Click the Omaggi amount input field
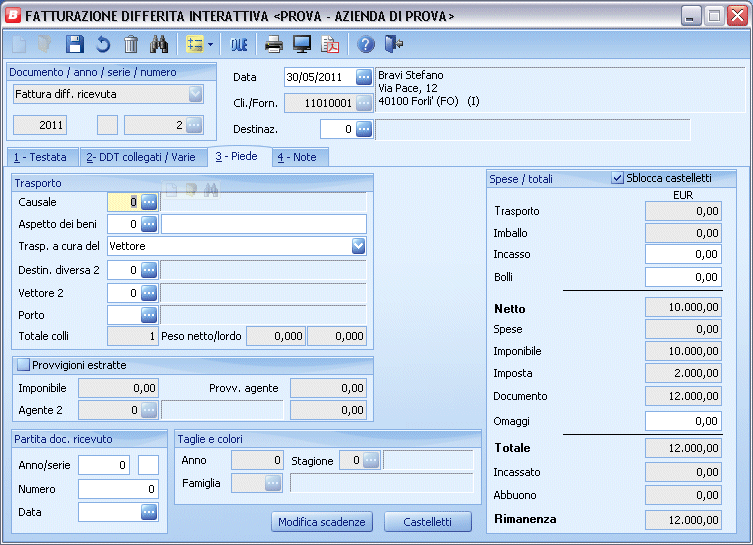This screenshot has height=545, width=753. click(683, 421)
